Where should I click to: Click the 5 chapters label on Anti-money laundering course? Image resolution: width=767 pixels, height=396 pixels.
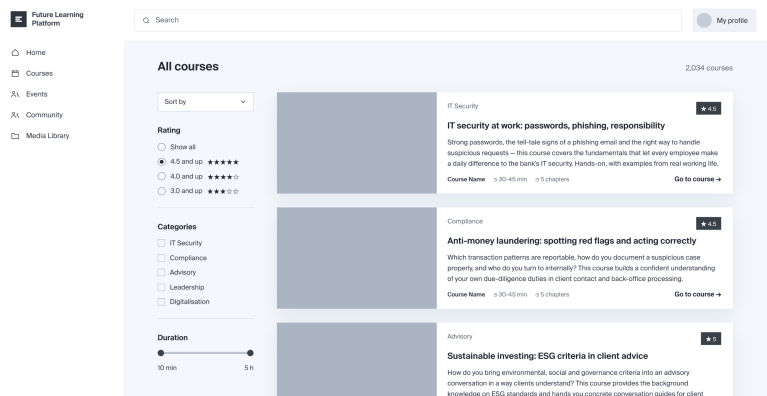click(552, 294)
